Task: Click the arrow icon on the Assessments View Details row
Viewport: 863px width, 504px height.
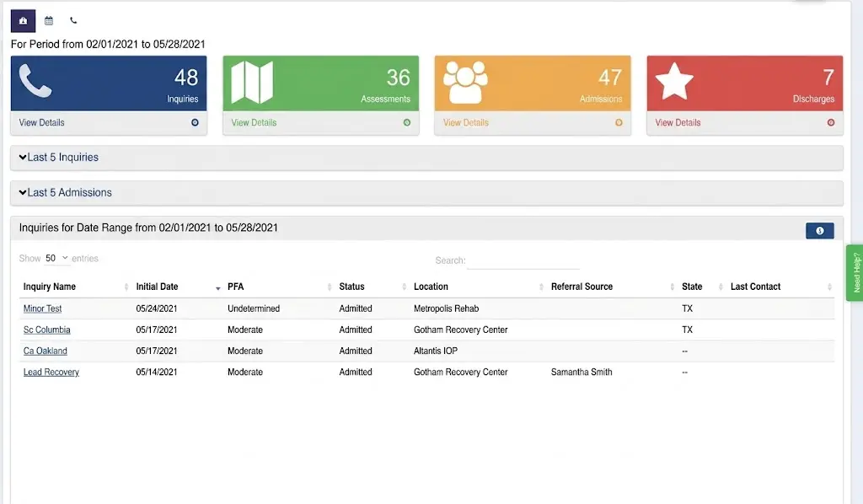Action: pyautogui.click(x=407, y=123)
